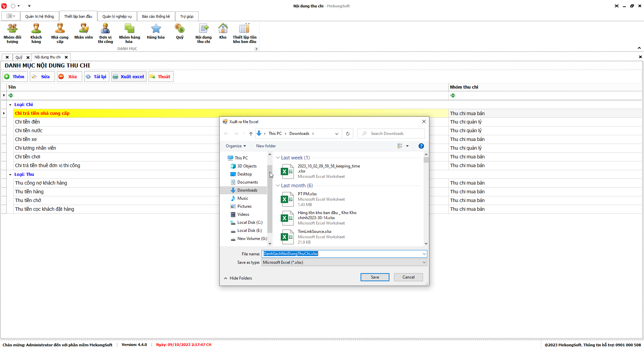Open Thiết lập tồn kho ban đầu
This screenshot has height=349, width=644.
click(245, 33)
